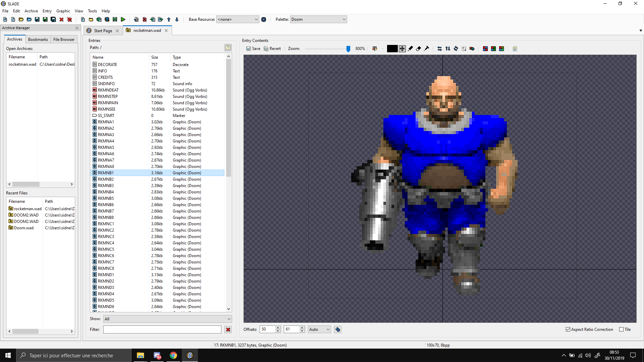Delete entry with red document icon
644x362 pixels.
tap(145, 19)
